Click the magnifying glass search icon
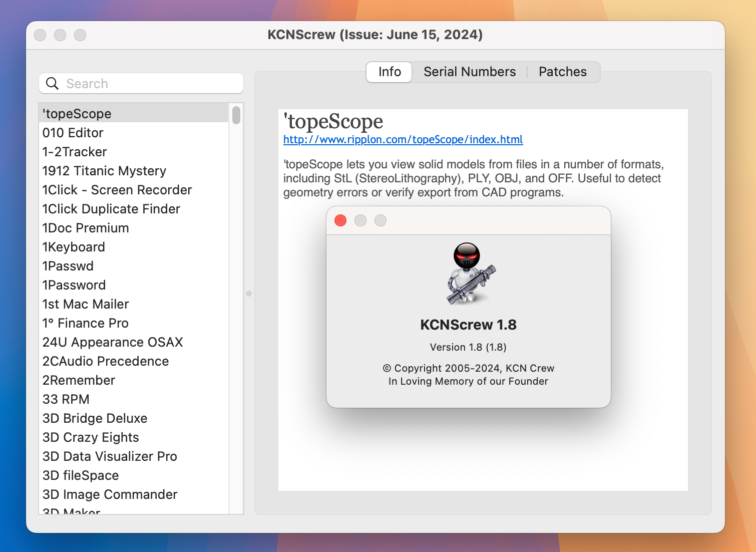The width and height of the screenshot is (756, 552). [x=52, y=84]
